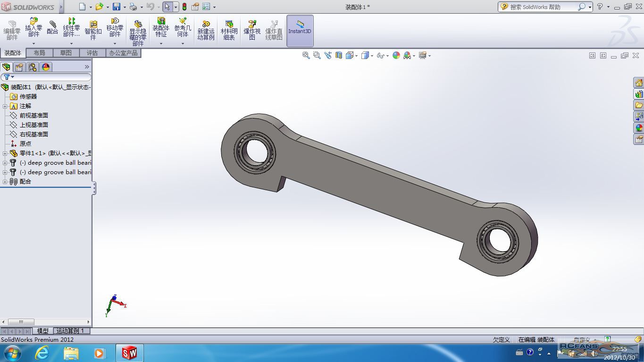This screenshot has height=362, width=644.
Task: Click the Save floppy disk icon
Action: point(116,7)
